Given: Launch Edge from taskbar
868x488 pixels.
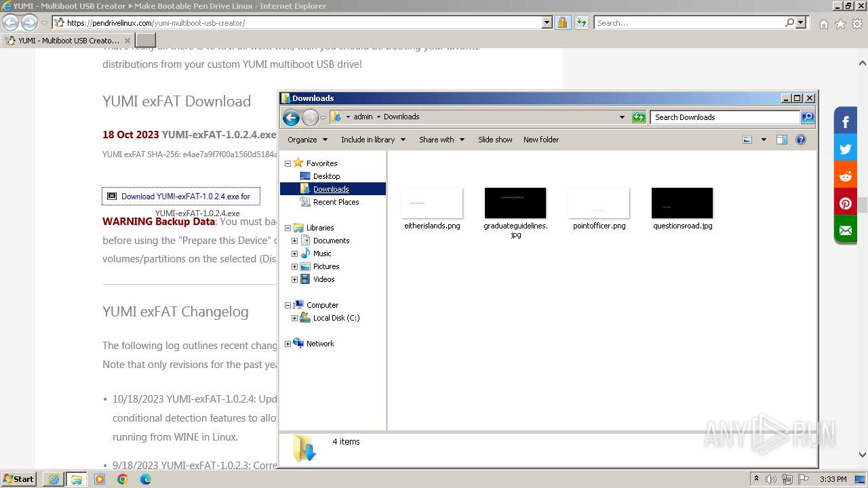Looking at the screenshot, I should (x=146, y=479).
